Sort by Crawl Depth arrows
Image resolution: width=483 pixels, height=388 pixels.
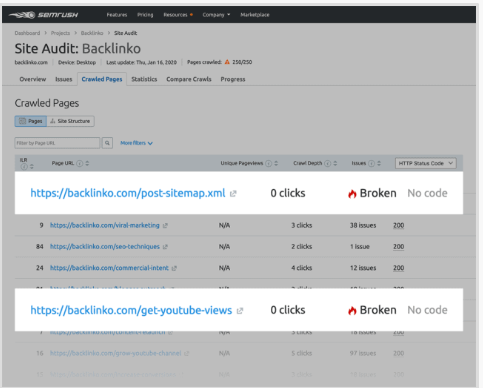pos(335,163)
